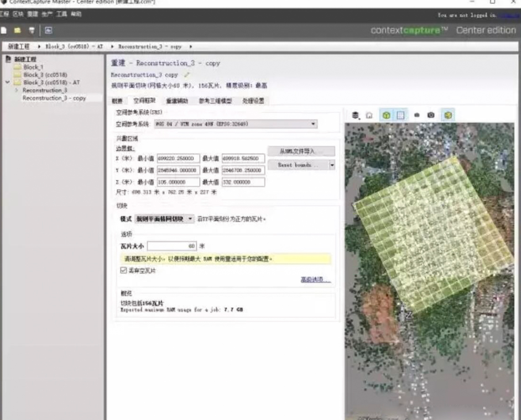Screen dimensions: 521x420
Task: Open the tiling mode dropdown
Action: (164, 219)
